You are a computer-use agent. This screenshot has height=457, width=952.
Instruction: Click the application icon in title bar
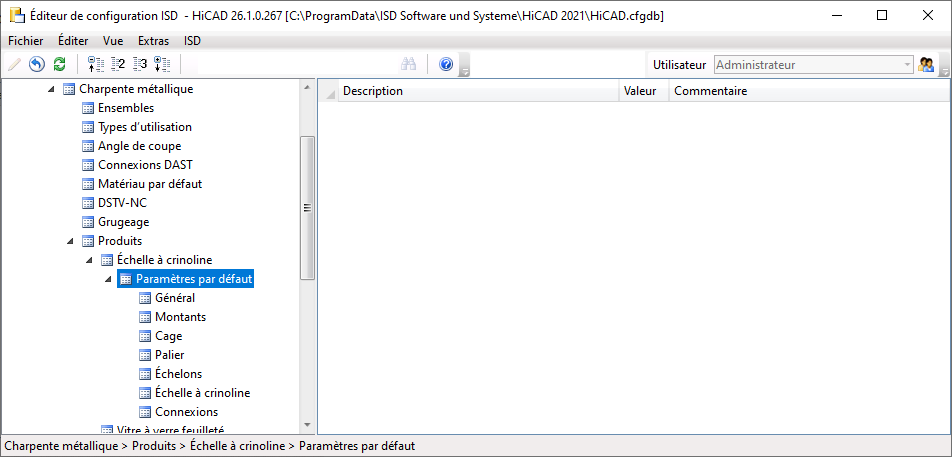point(16,16)
